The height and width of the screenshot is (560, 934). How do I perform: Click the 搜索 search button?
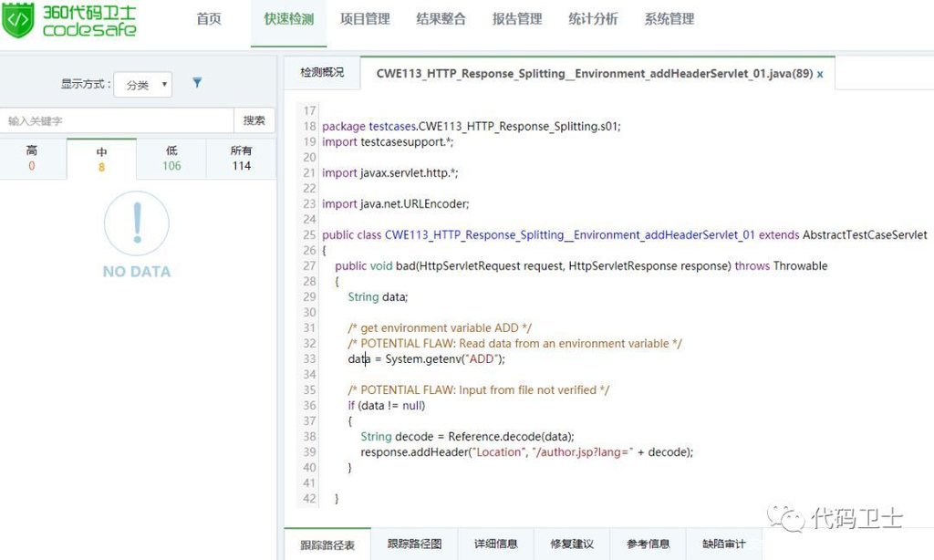pyautogui.click(x=254, y=120)
